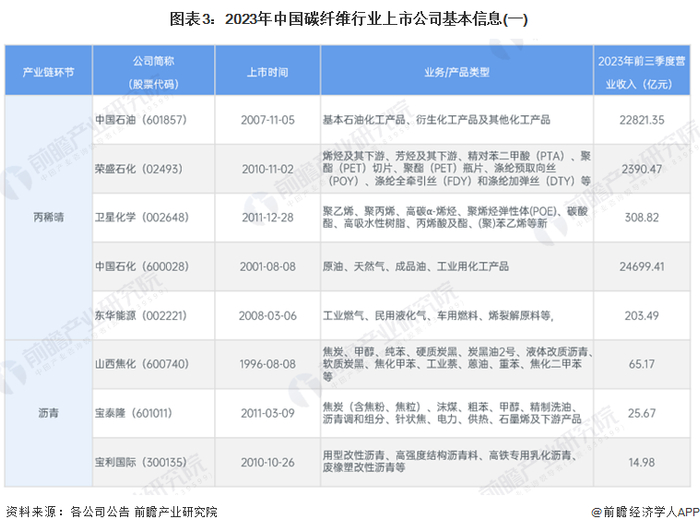Click the listing date '2010-10-26'
The image size is (700, 531).
pos(267,462)
